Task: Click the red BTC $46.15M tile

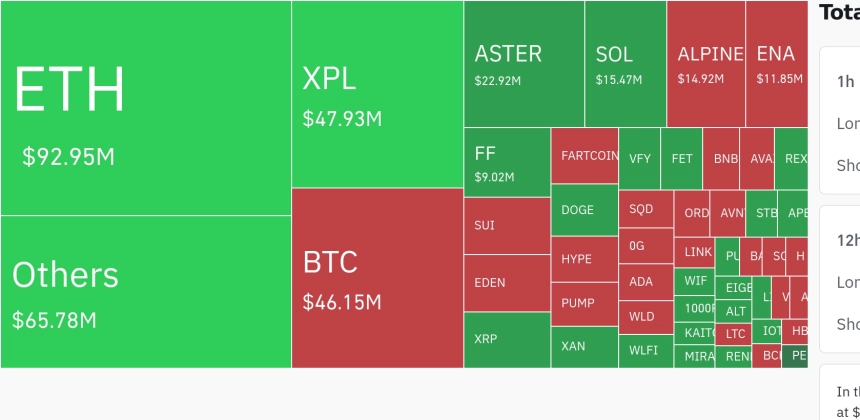Action: [x=378, y=278]
